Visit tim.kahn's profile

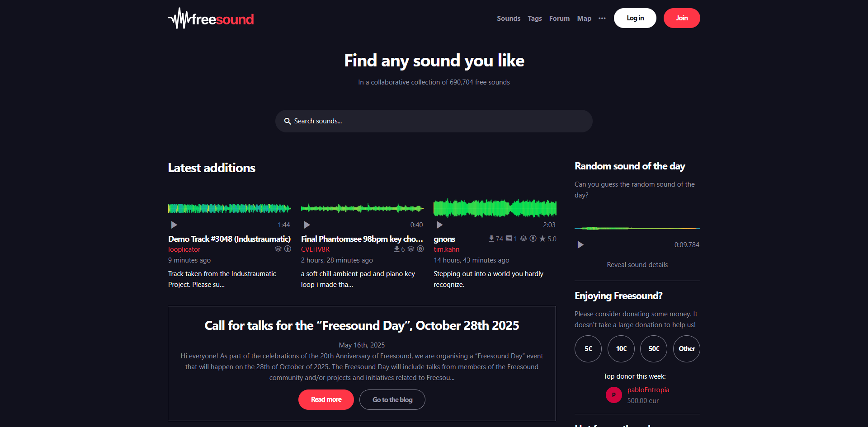(447, 249)
